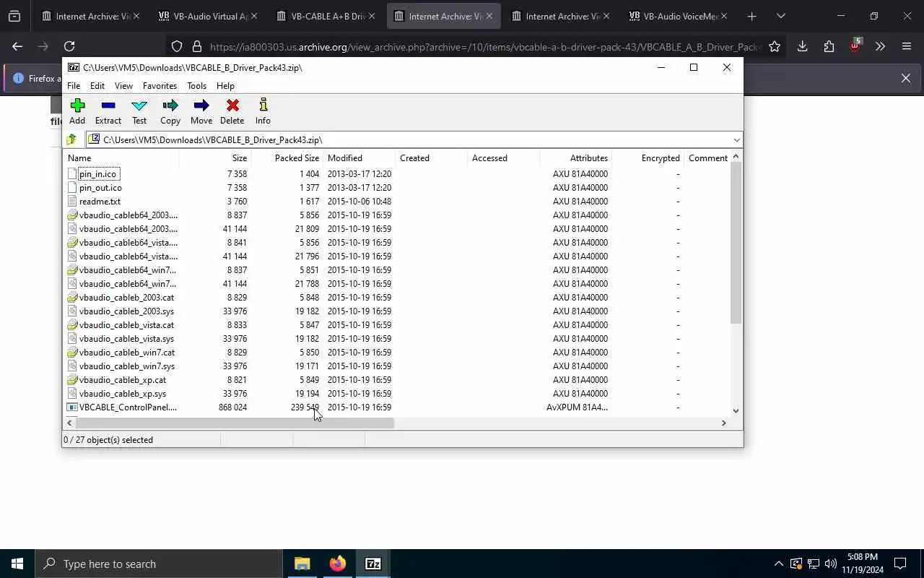Run the Test archive tool
This screenshot has height=578, width=924.
tap(139, 111)
